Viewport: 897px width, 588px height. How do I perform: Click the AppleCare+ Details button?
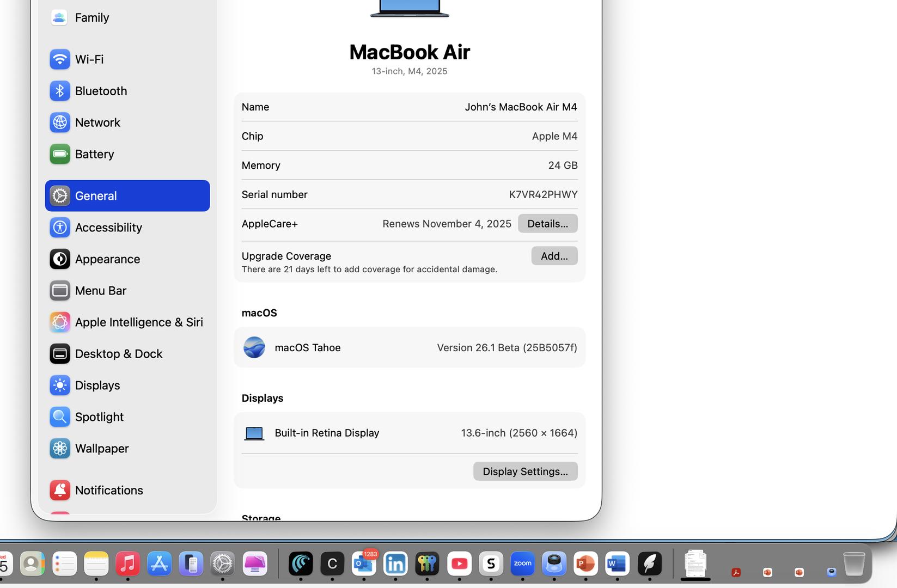(x=547, y=224)
